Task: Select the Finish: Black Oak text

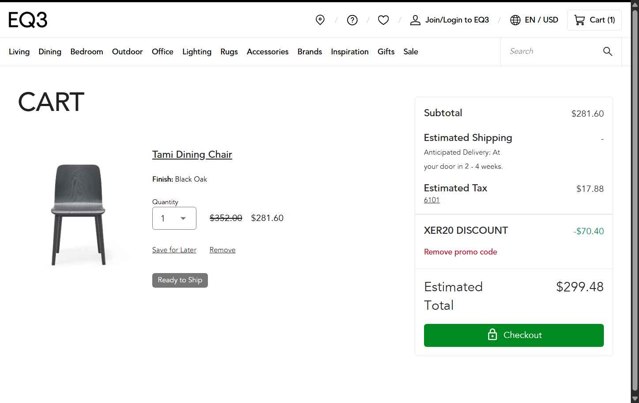Action: click(x=180, y=179)
